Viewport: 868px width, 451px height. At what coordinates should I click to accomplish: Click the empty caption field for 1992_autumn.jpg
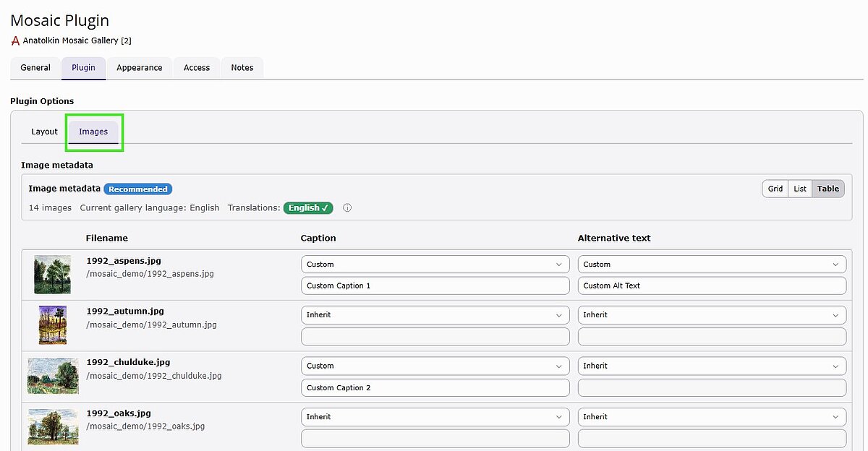pyautogui.click(x=435, y=337)
